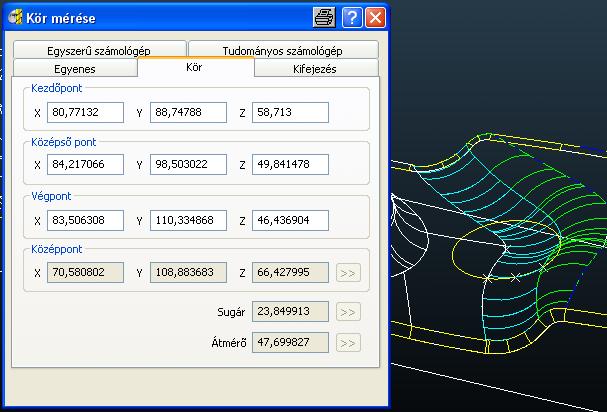The height and width of the screenshot is (412, 607).
Task: Click the Végpont group label
Action: coord(51,196)
